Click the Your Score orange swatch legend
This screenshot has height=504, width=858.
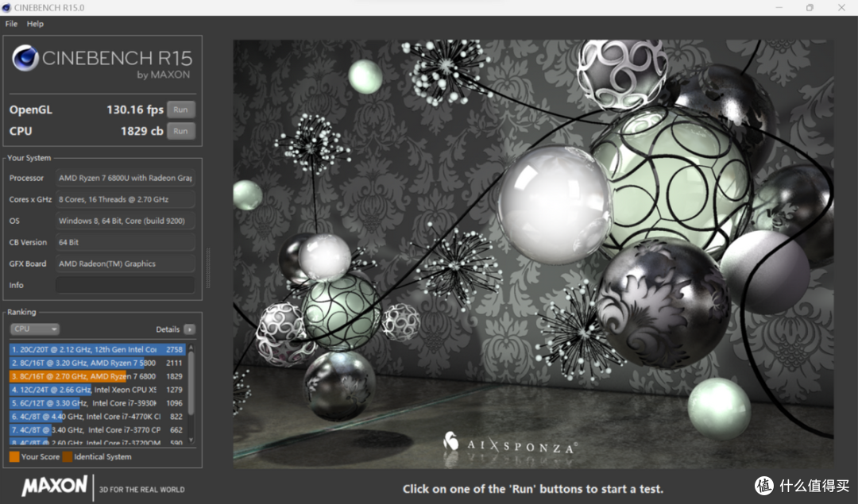pyautogui.click(x=14, y=457)
